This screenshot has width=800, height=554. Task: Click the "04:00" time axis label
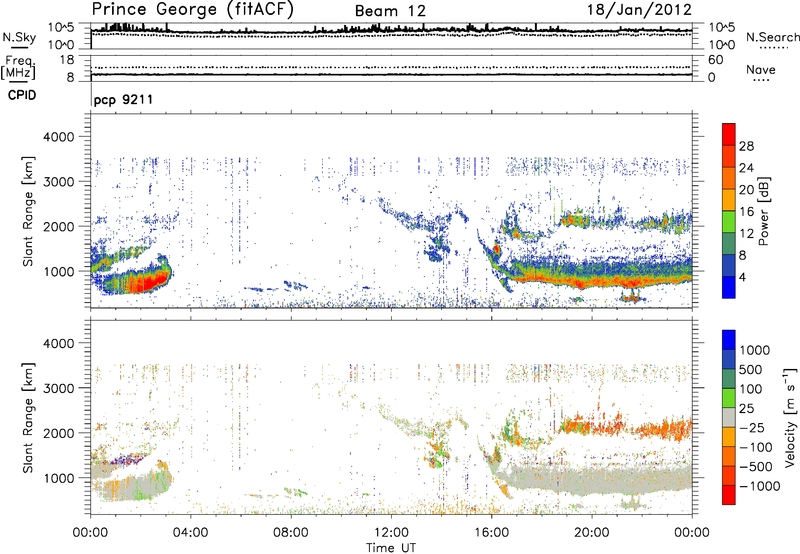[190, 533]
